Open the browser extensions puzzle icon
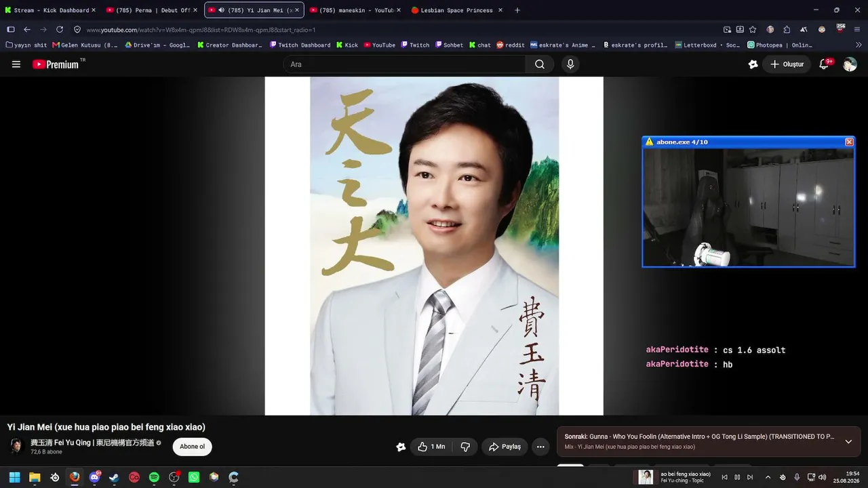Screen dimensions: 868x488 (x=787, y=30)
